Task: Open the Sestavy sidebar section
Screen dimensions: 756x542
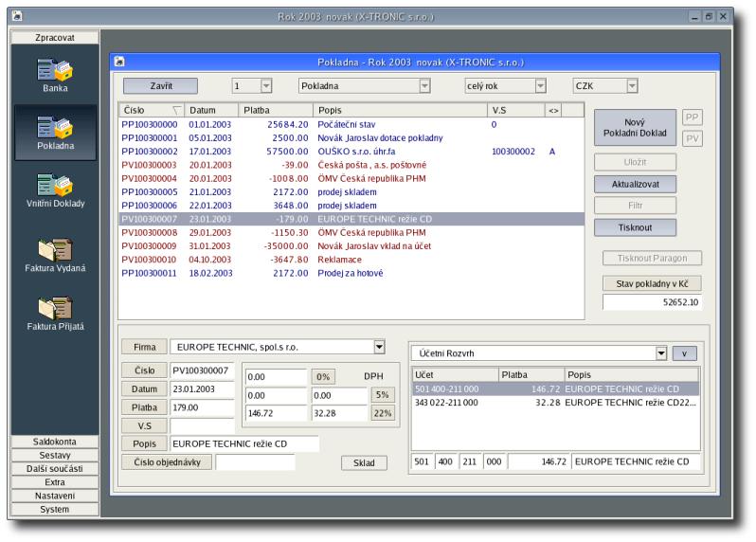Action: 55,455
